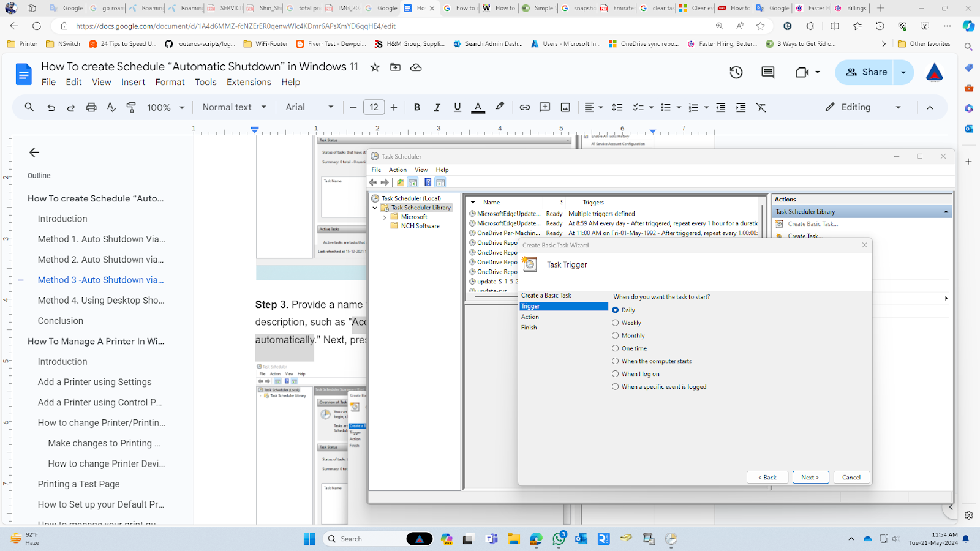The height and width of the screenshot is (551, 980).
Task: Close the outline with back arrow
Action: click(34, 152)
